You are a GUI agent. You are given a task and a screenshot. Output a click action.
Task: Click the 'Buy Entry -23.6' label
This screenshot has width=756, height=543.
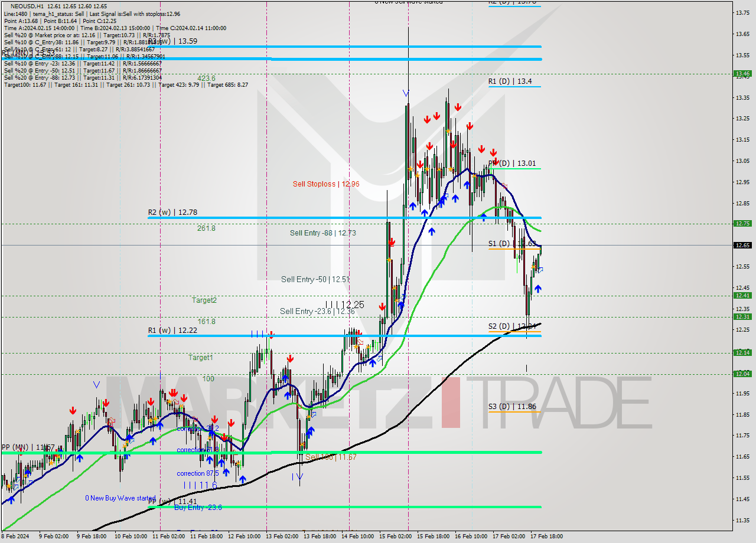(x=198, y=508)
